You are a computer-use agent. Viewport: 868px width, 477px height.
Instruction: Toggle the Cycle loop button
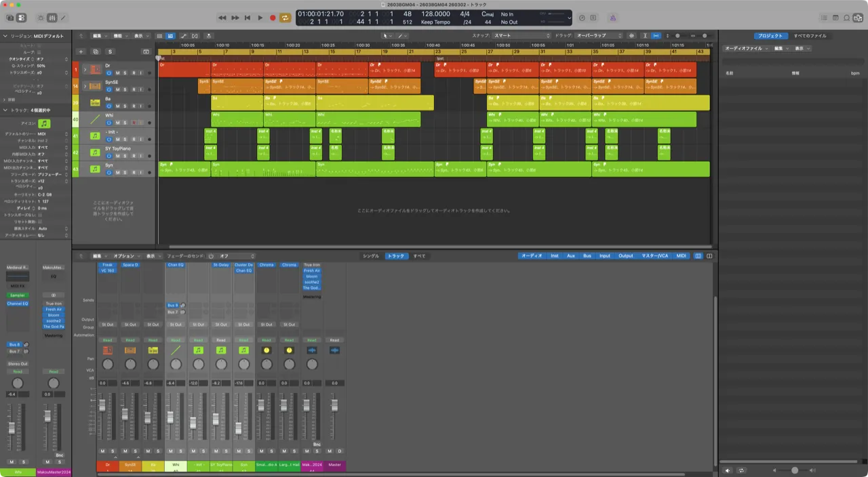click(x=285, y=18)
